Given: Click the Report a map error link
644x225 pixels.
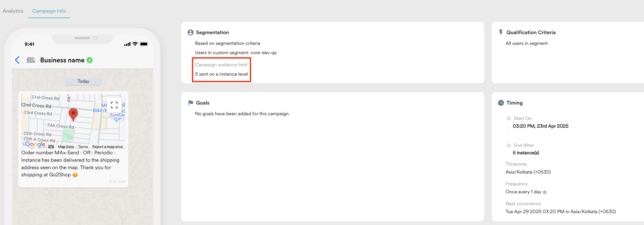Looking at the screenshot, I should coord(108,147).
